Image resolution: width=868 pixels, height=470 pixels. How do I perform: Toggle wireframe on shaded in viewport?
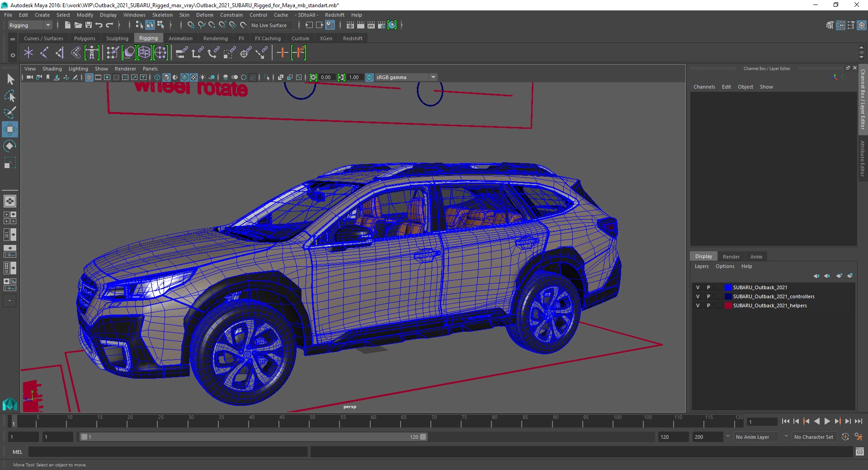[x=184, y=77]
